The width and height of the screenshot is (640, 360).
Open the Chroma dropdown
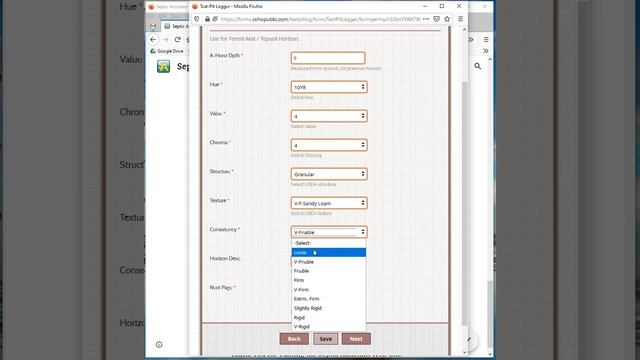329,145
